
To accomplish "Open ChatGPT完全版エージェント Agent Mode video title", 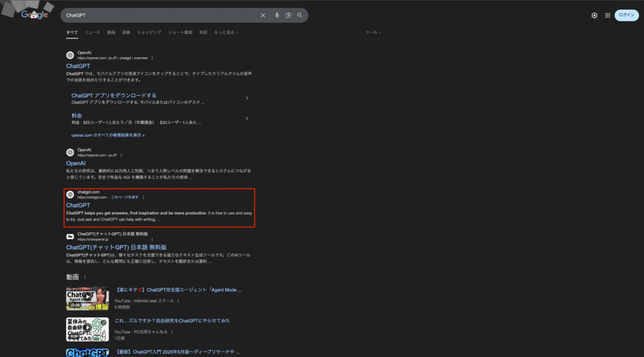I will [178, 290].
